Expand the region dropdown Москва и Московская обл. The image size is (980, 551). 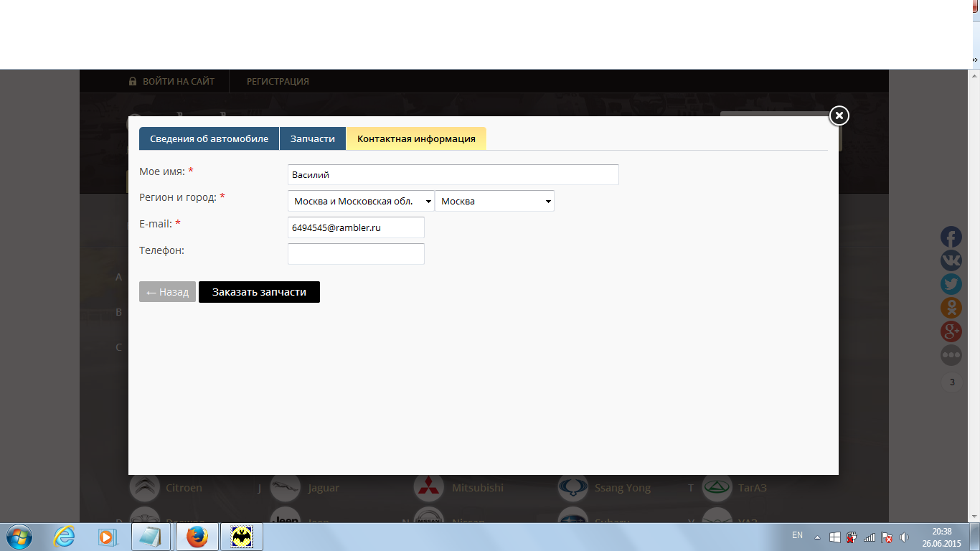361,202
